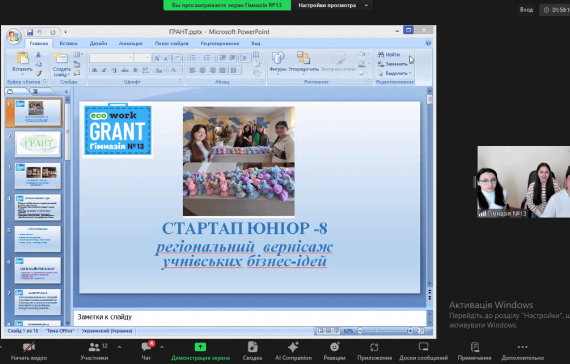The height and width of the screenshot is (364, 570).
Task: Open Реакции reactions in Zoom
Action: click(x=334, y=351)
